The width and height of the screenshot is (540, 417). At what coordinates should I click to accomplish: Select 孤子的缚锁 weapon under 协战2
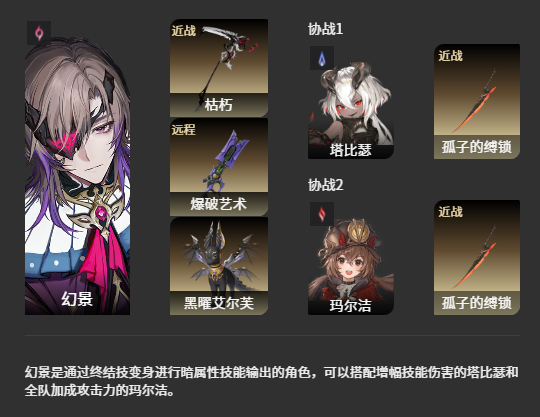pos(477,257)
